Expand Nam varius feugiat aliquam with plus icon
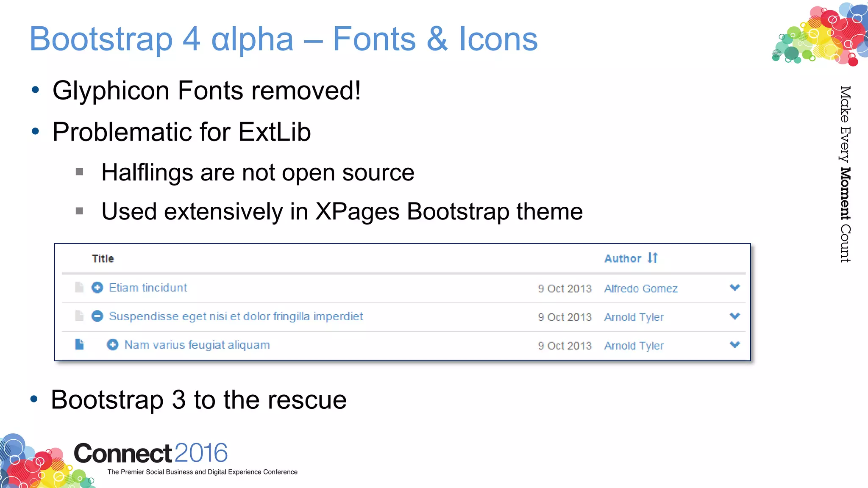 (x=112, y=345)
